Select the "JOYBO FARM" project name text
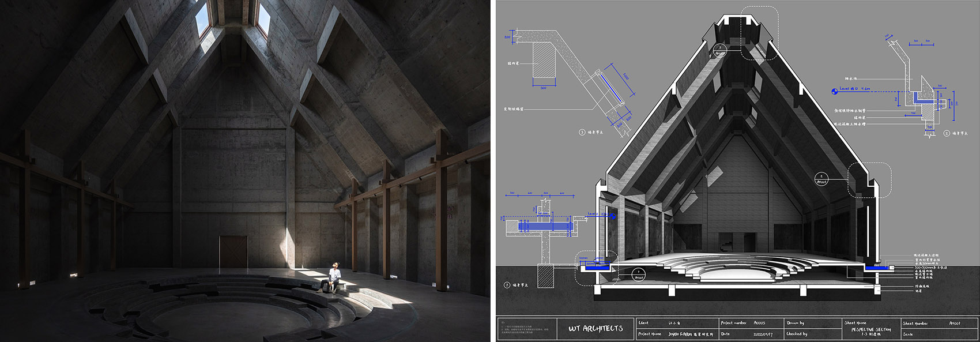 click(x=681, y=335)
